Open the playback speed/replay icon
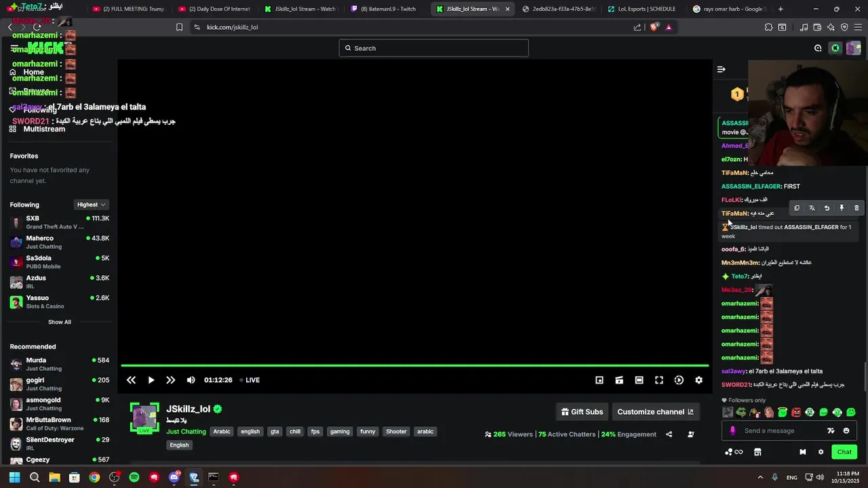868x488 pixels. coord(679,380)
